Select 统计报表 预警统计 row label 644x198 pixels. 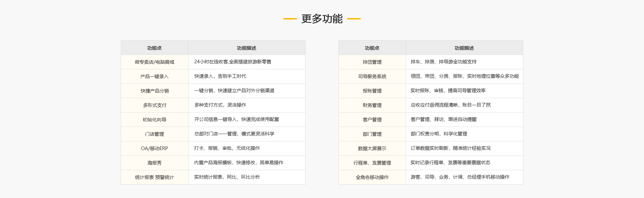click(x=154, y=177)
